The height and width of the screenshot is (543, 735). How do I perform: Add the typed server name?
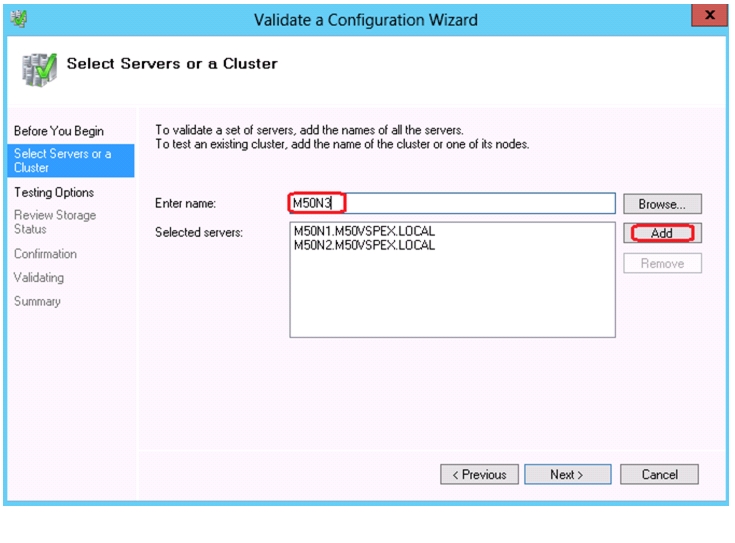click(662, 233)
